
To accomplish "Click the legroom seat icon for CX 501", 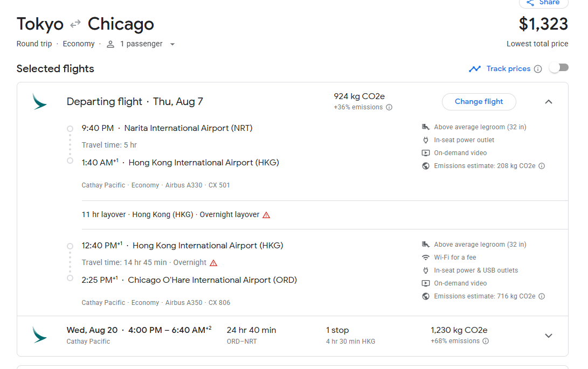I will (426, 127).
